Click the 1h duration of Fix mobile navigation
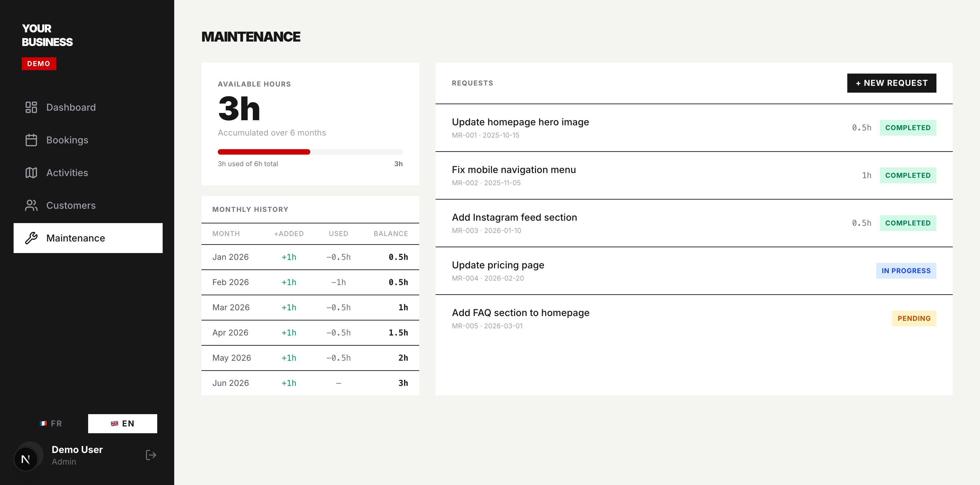 867,175
